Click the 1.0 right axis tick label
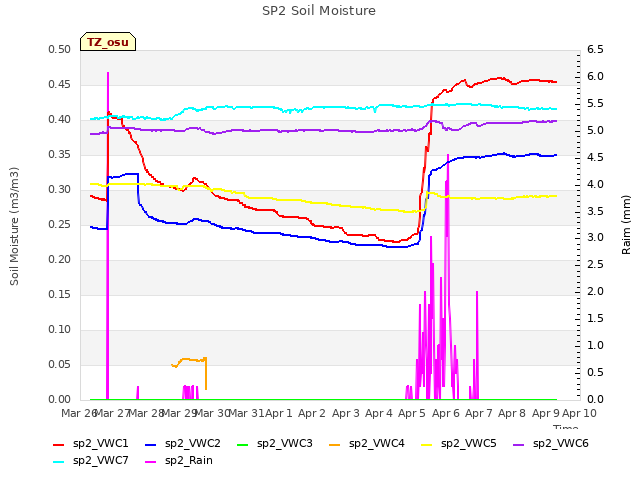The image size is (640, 480). point(595,345)
